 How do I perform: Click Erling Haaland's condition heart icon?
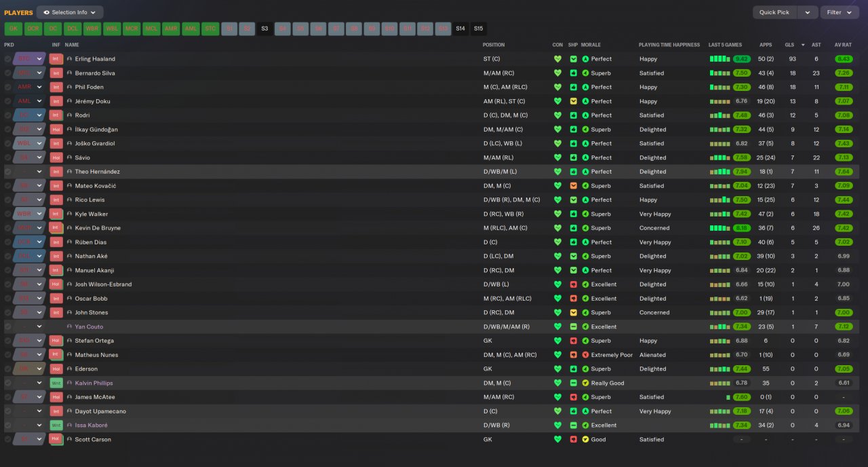[557, 59]
